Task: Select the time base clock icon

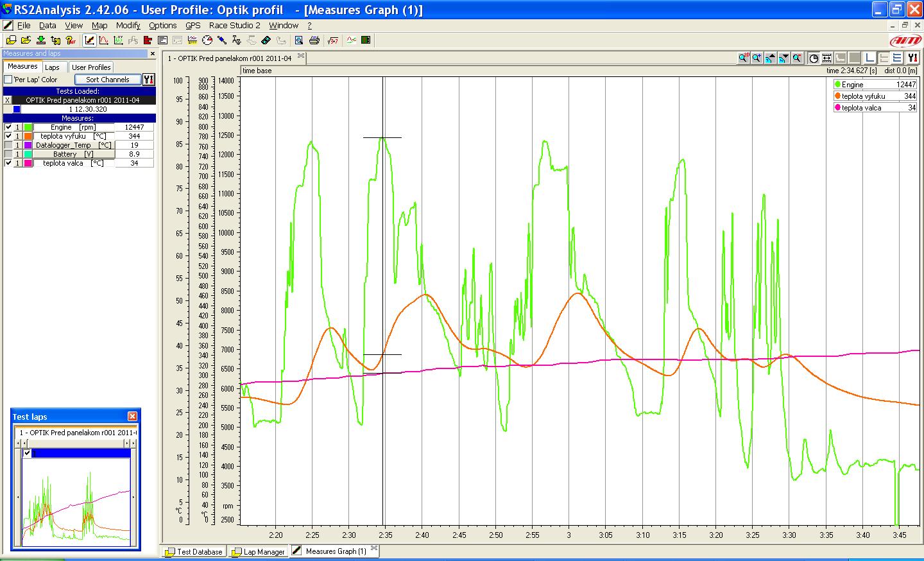Action: pos(814,58)
